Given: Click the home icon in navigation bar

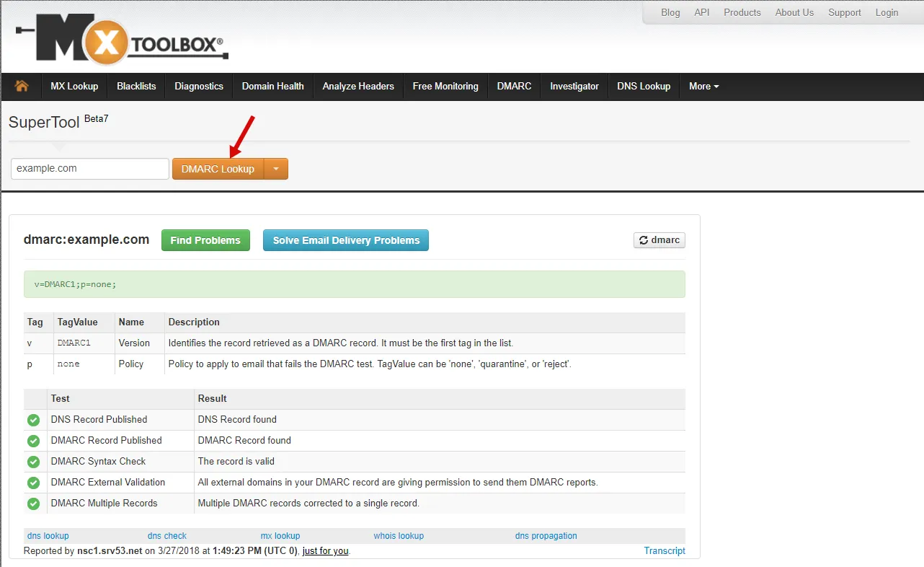Looking at the screenshot, I should [x=22, y=86].
